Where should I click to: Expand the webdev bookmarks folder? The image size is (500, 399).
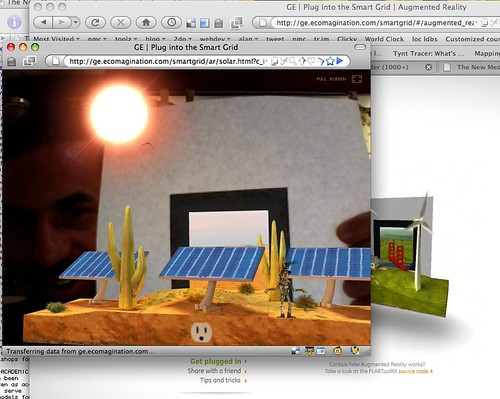[215, 39]
